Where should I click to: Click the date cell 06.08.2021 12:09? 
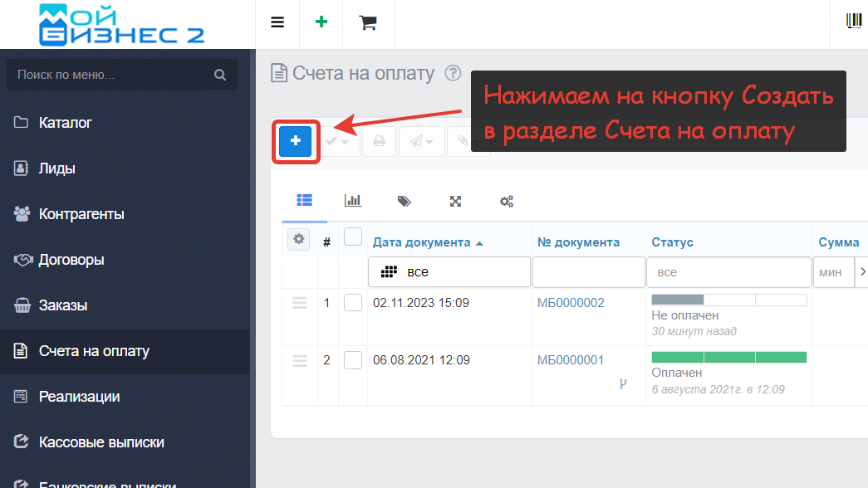click(x=421, y=360)
